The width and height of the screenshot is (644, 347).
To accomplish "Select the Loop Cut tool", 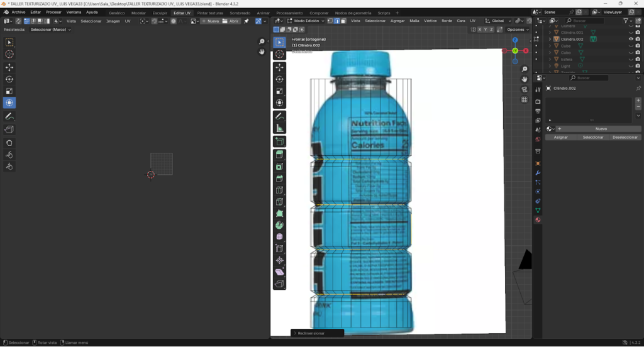I will [280, 190].
